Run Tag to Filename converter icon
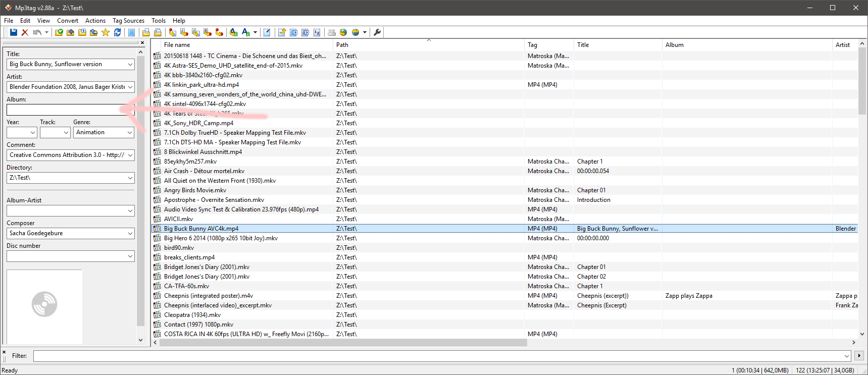 click(x=173, y=32)
